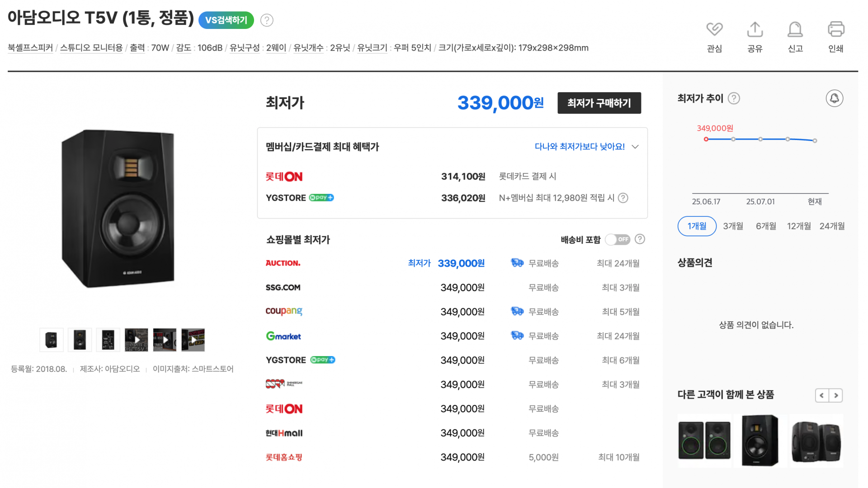
Task: Click delivery truck icon in Coupang row
Action: [x=517, y=311]
